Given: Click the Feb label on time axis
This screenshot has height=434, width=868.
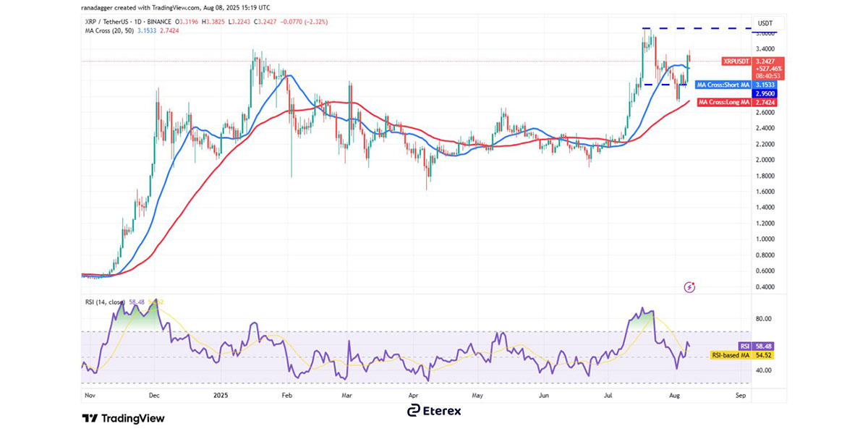Looking at the screenshot, I should (286, 396).
